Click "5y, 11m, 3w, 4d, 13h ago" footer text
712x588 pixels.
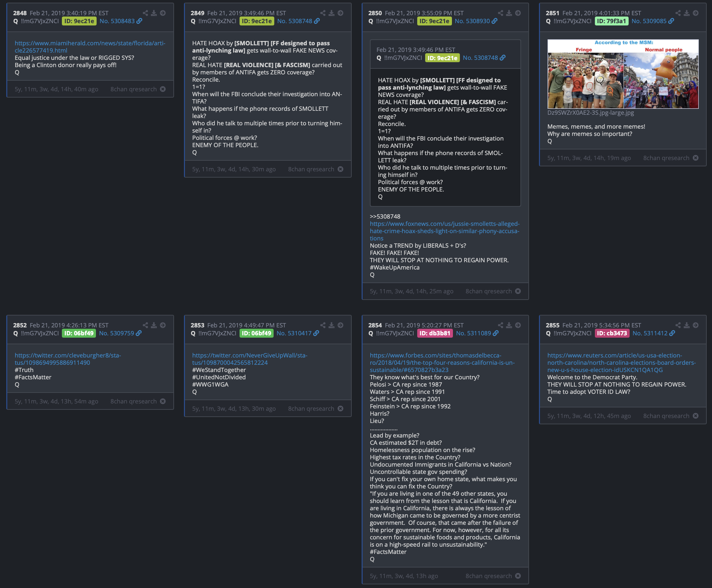(404, 576)
